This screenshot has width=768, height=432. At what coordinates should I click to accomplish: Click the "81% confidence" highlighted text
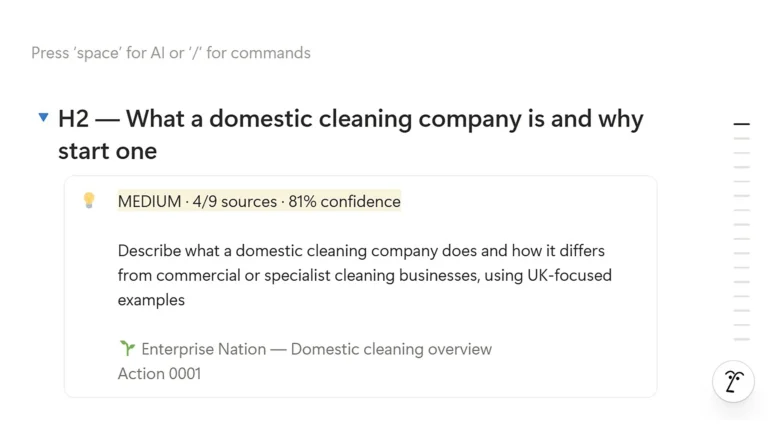click(344, 201)
